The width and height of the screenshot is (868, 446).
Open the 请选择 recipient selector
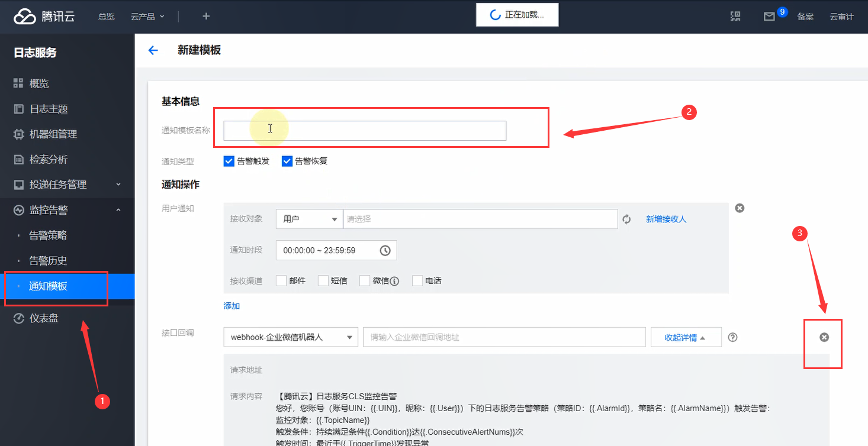(480, 219)
